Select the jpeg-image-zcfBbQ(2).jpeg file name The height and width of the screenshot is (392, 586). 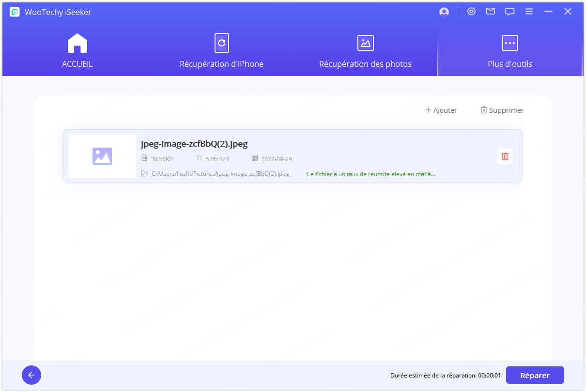194,144
